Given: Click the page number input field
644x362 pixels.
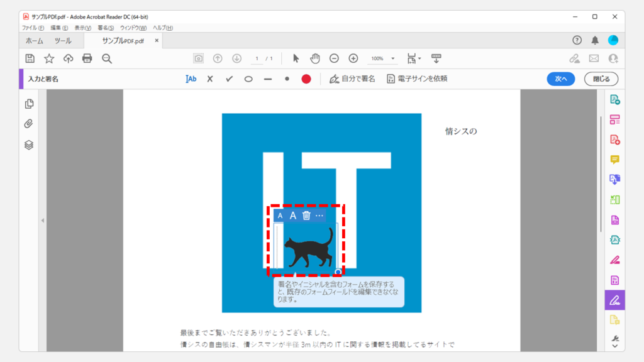Looking at the screenshot, I should (x=257, y=58).
